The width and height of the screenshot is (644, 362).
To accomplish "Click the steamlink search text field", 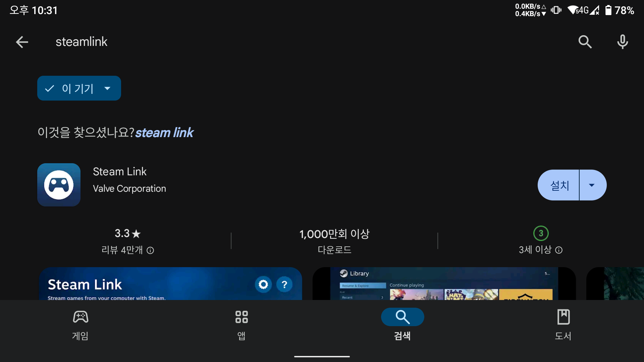I will (82, 42).
